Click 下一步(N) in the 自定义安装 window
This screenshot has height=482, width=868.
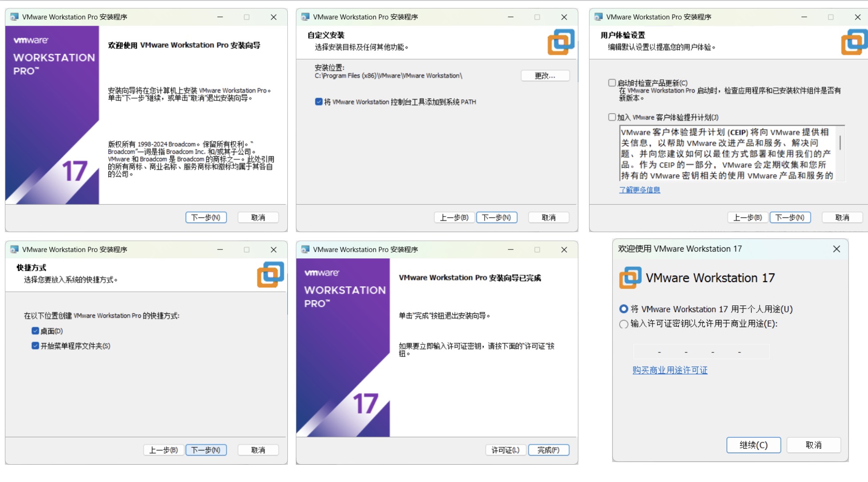click(497, 217)
